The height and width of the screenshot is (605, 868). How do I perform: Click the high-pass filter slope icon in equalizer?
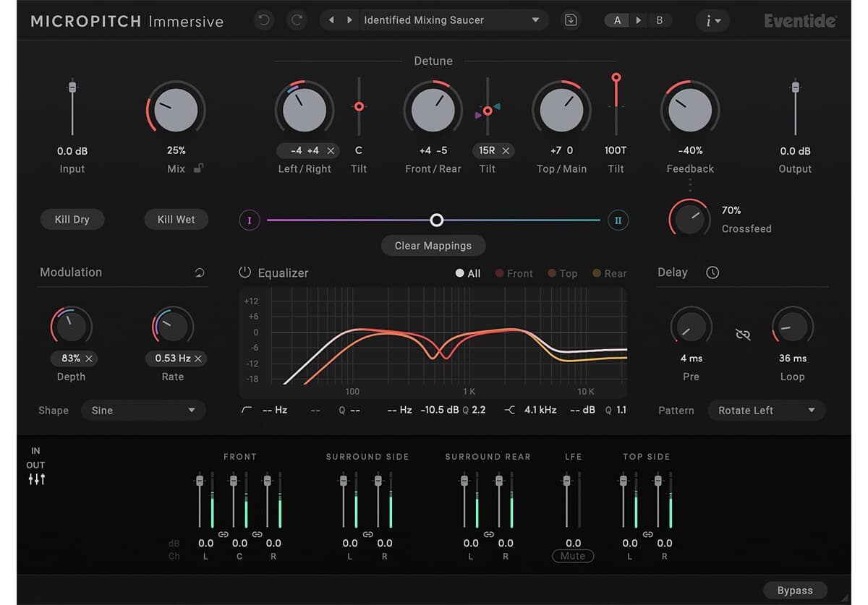click(x=246, y=409)
